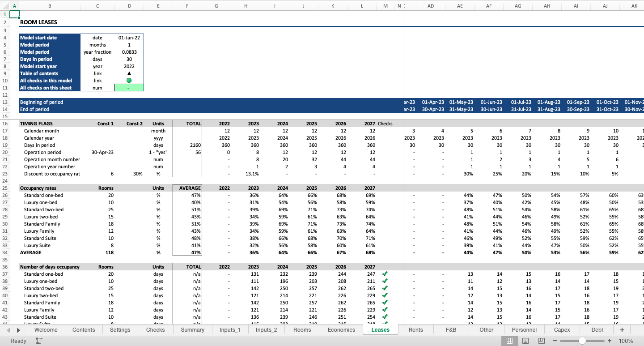Click the 100% zoom label
644x346 pixels.
point(626,341)
